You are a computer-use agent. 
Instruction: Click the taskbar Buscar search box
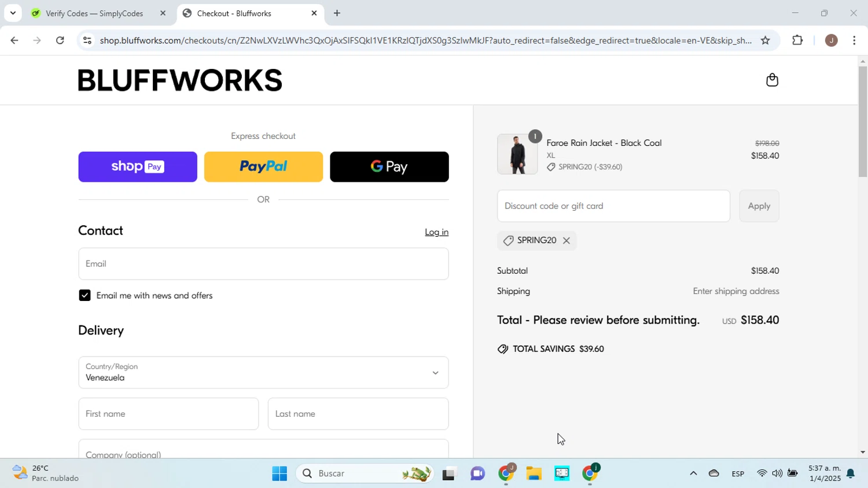tap(366, 474)
